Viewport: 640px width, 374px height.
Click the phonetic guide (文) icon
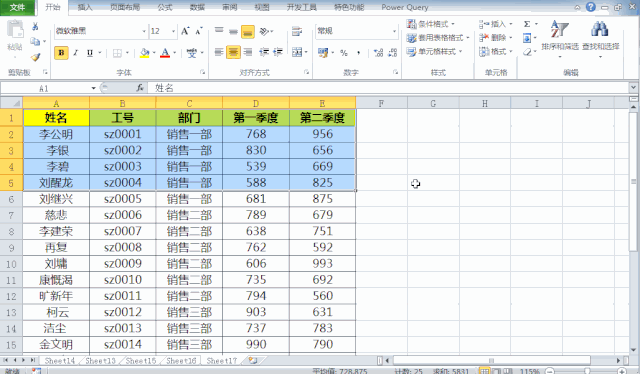[191, 53]
